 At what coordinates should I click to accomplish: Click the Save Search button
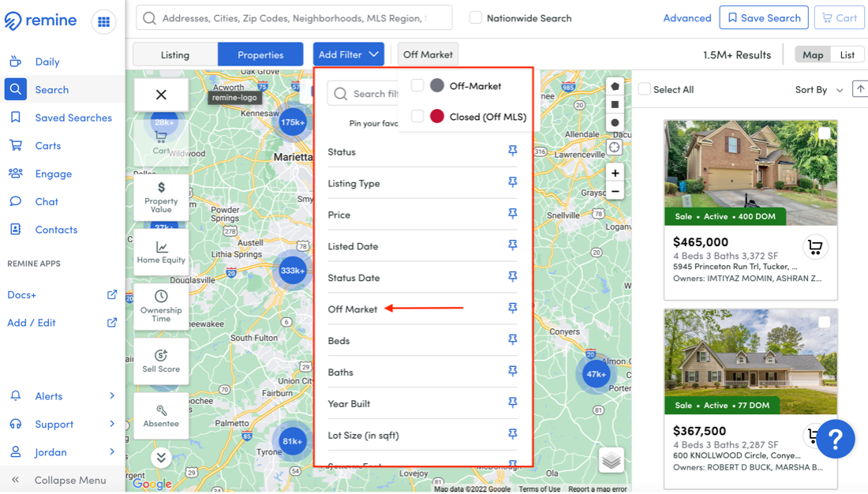tap(764, 17)
